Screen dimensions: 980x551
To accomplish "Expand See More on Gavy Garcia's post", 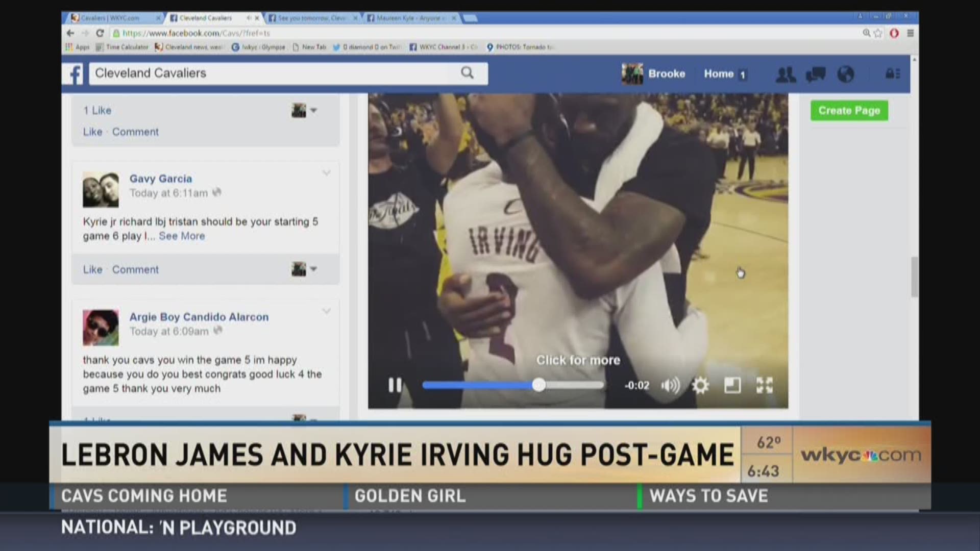I will tap(182, 236).
